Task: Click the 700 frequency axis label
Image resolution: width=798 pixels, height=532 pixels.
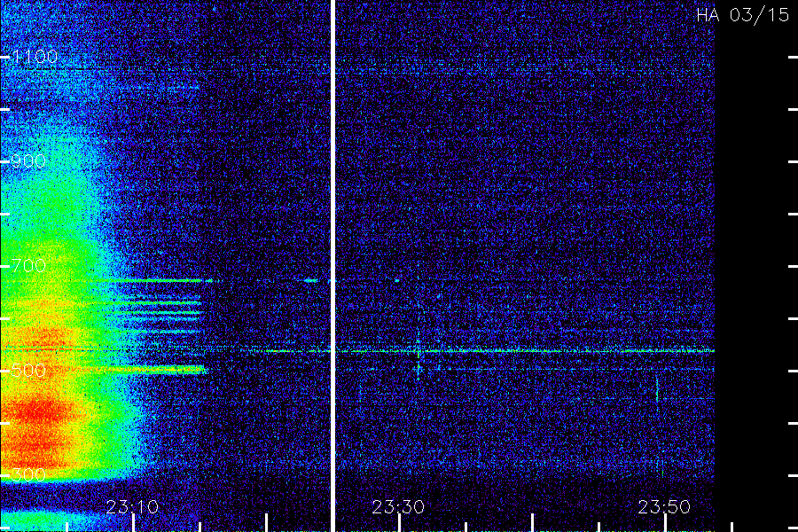Action: click(28, 266)
